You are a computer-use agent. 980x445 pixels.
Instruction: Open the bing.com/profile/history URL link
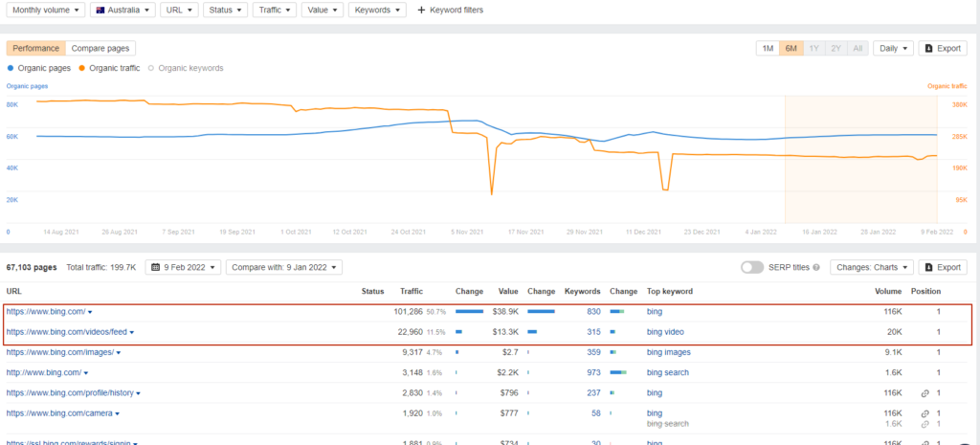[70, 393]
